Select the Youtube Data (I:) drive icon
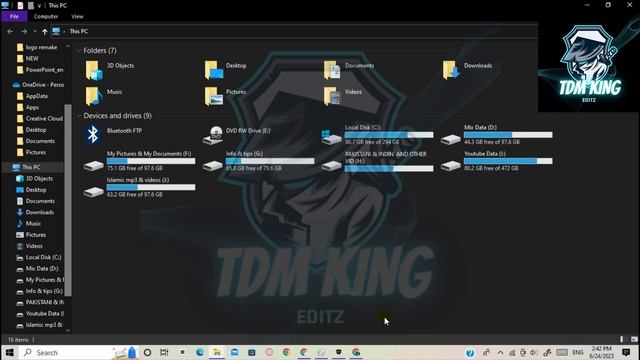The height and width of the screenshot is (360, 640). [x=451, y=165]
